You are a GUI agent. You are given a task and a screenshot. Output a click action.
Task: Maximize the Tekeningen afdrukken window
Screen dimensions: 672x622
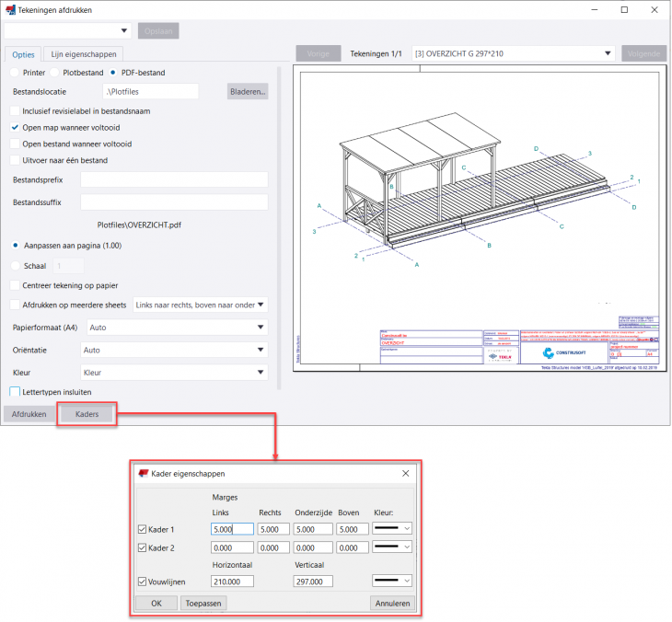624,9
